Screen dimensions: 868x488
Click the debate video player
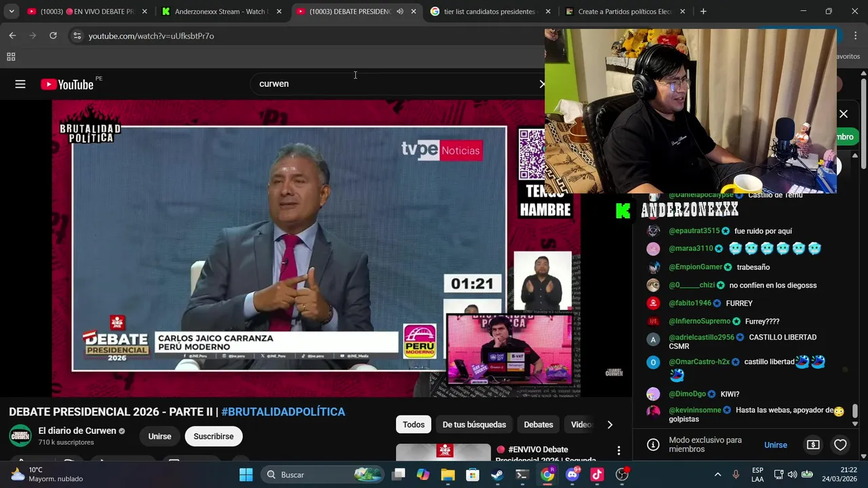(316, 248)
